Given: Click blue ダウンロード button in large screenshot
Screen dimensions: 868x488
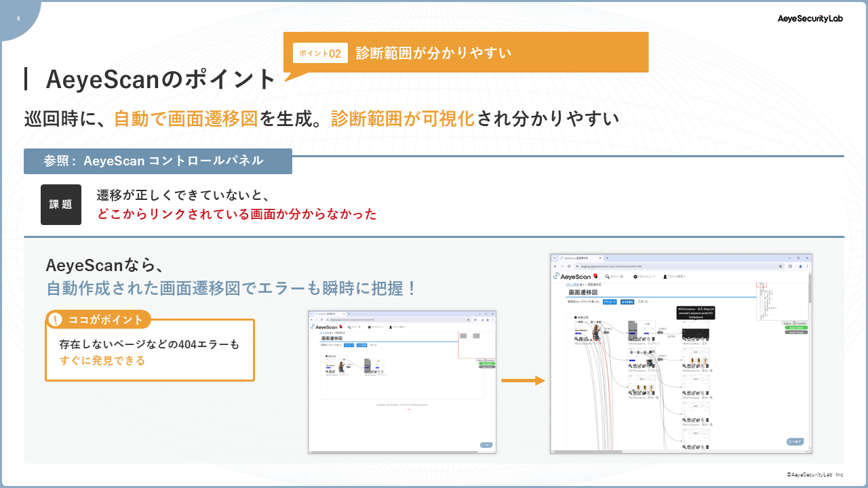Looking at the screenshot, I should 610,302.
